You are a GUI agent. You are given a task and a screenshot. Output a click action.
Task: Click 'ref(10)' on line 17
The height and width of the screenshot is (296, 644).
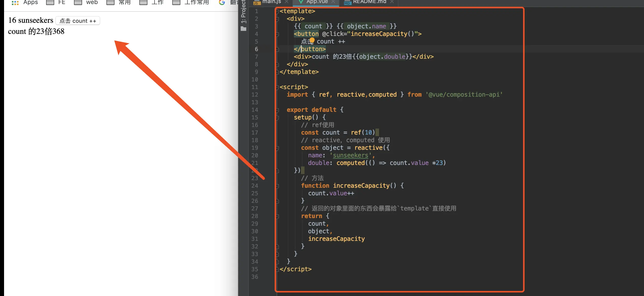coord(363,133)
